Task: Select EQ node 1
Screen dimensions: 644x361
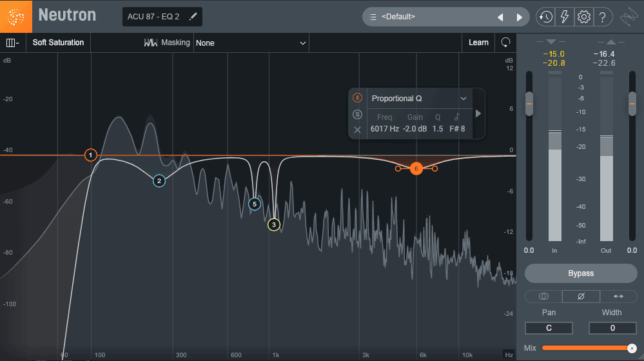Action: [x=91, y=155]
